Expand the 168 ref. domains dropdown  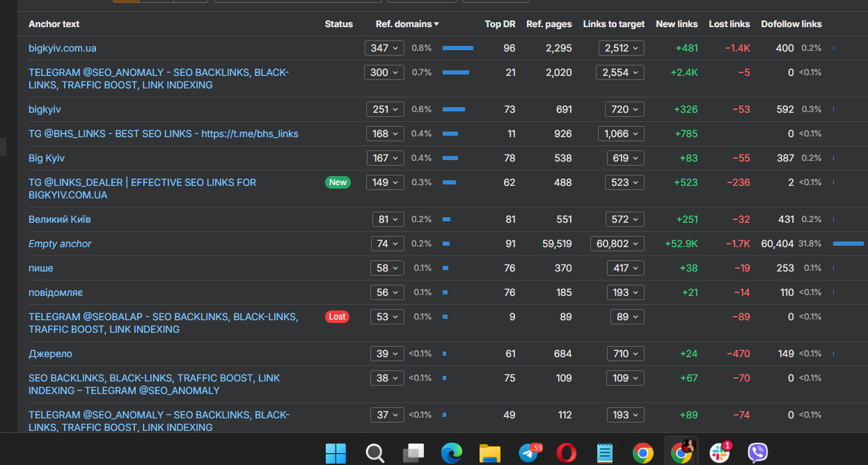click(385, 134)
